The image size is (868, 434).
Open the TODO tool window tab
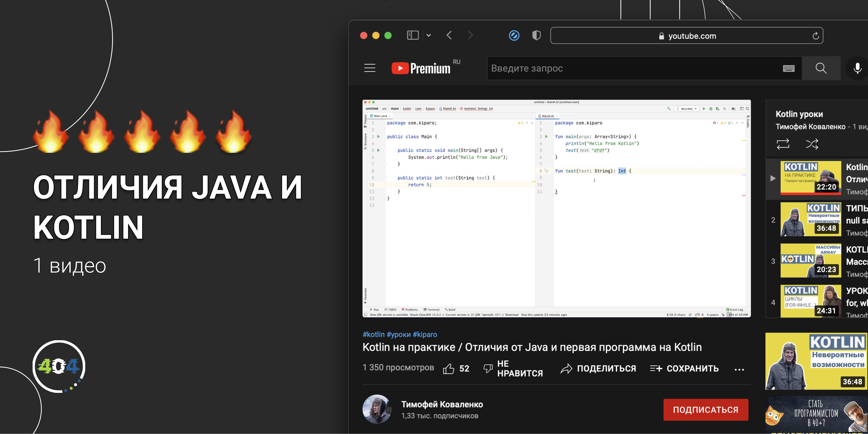(390, 309)
